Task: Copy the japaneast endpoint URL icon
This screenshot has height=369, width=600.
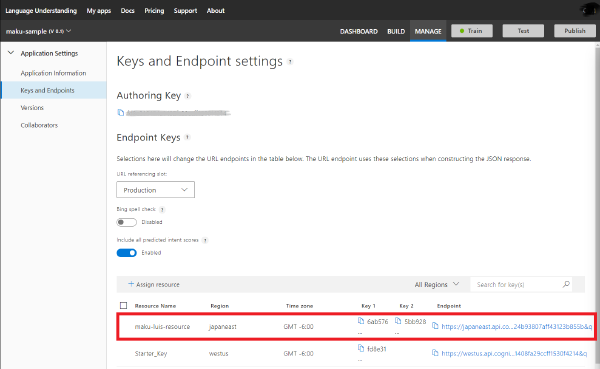Action: click(435, 326)
